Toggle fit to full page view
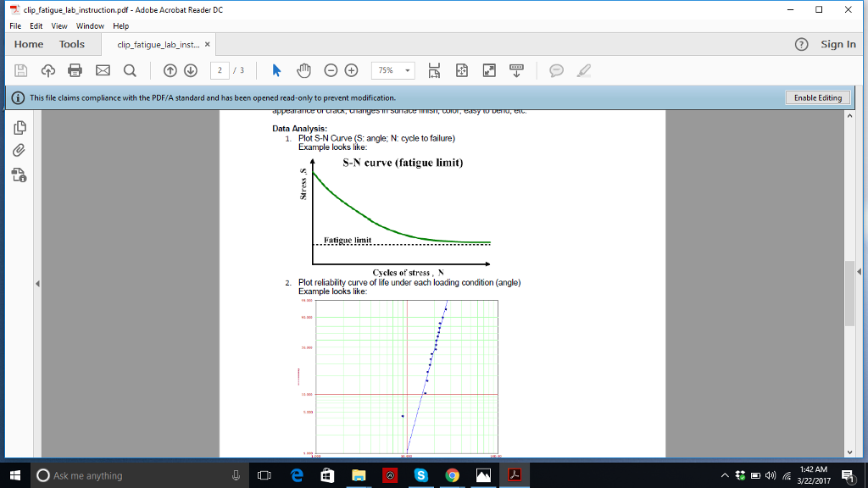This screenshot has width=868, height=488. pos(461,70)
